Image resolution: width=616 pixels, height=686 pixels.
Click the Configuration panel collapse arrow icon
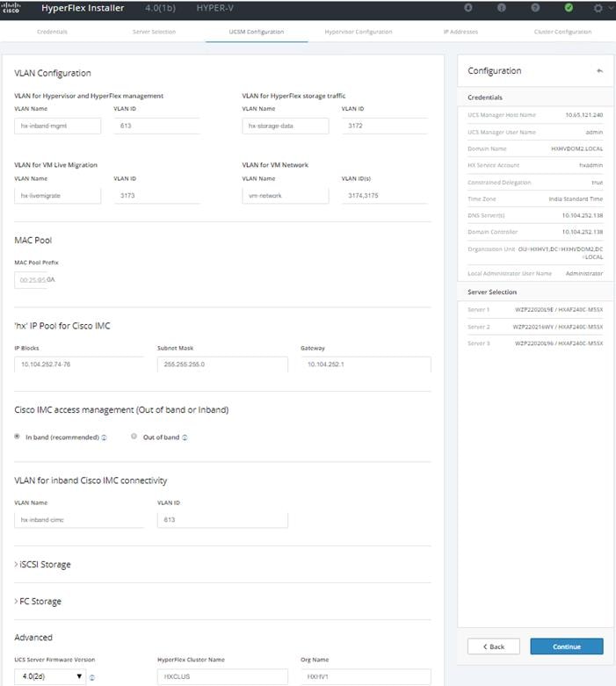click(x=599, y=71)
